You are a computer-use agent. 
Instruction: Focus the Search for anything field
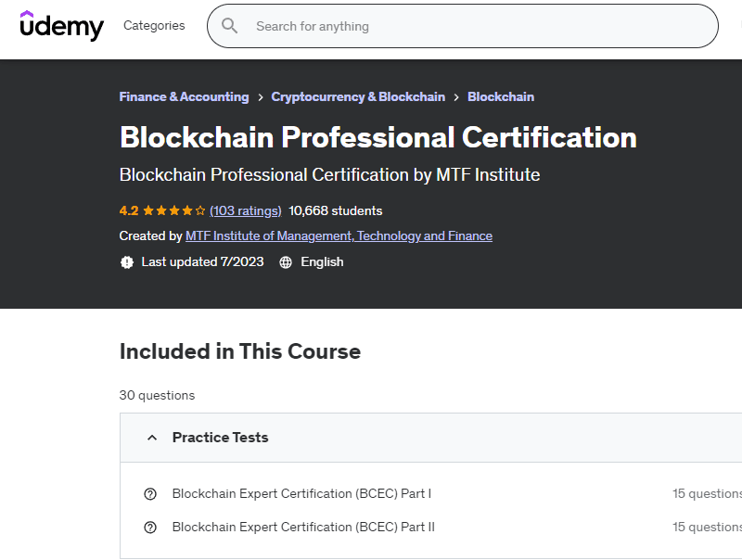pos(464,26)
